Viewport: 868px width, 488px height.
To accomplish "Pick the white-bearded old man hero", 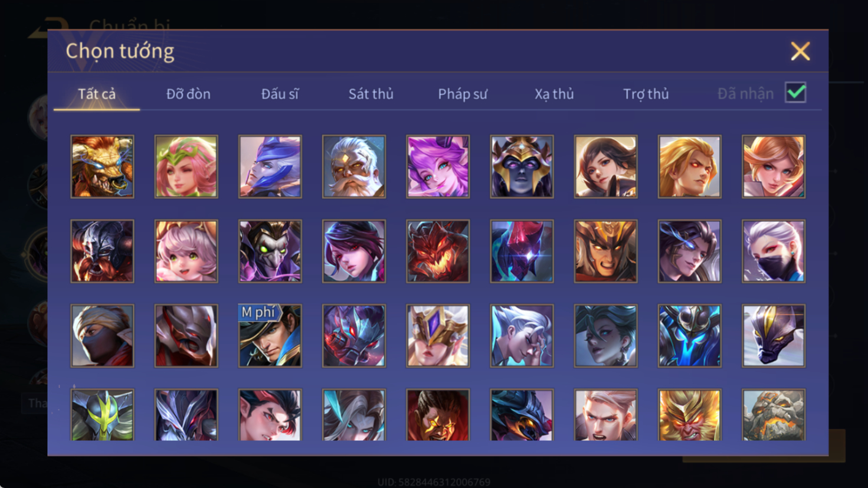I will point(354,166).
